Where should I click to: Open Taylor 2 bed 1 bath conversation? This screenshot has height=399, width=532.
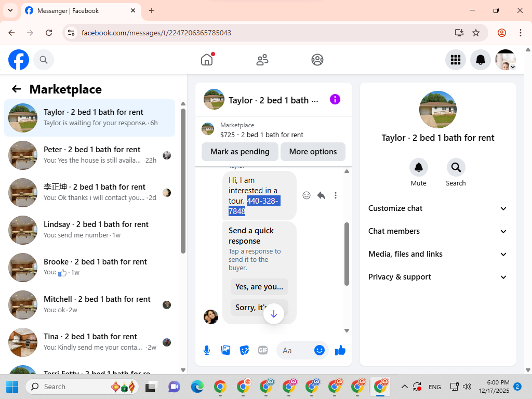[89, 118]
